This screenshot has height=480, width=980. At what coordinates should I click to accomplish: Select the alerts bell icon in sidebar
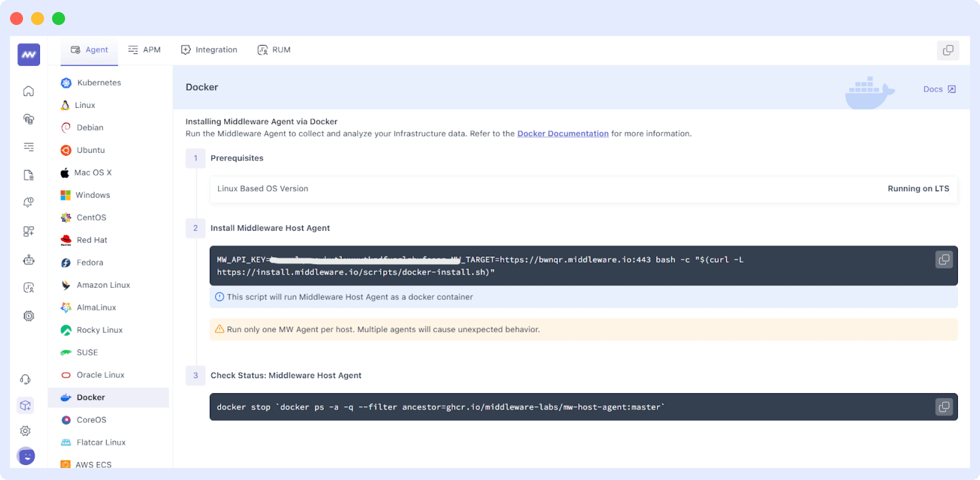28,202
